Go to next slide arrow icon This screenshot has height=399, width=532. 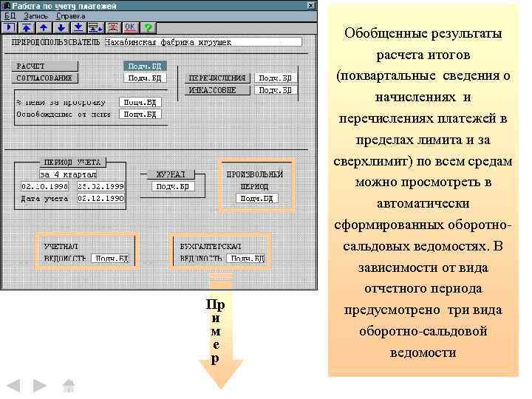(x=39, y=386)
